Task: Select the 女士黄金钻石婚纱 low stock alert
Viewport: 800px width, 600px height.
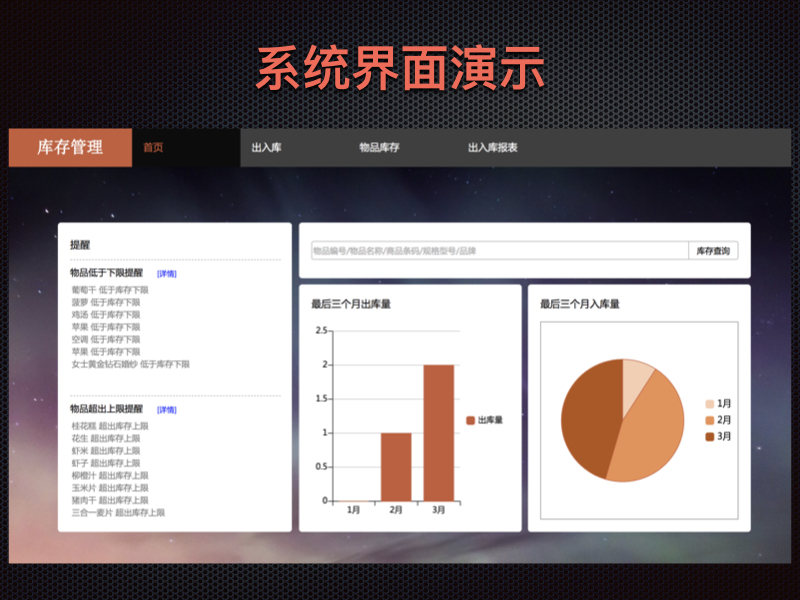Action: click(x=130, y=364)
